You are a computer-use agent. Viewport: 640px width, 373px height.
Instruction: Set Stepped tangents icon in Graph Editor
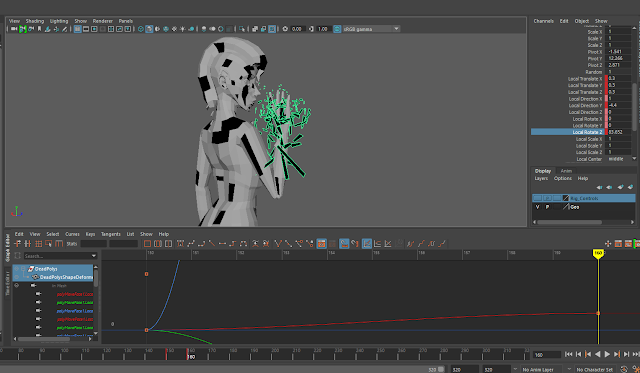click(x=233, y=244)
